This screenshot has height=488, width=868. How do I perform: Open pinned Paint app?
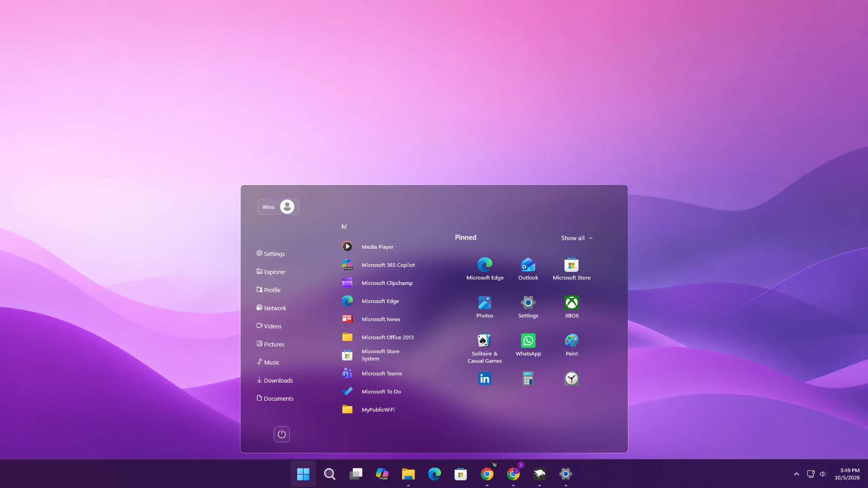click(x=571, y=345)
